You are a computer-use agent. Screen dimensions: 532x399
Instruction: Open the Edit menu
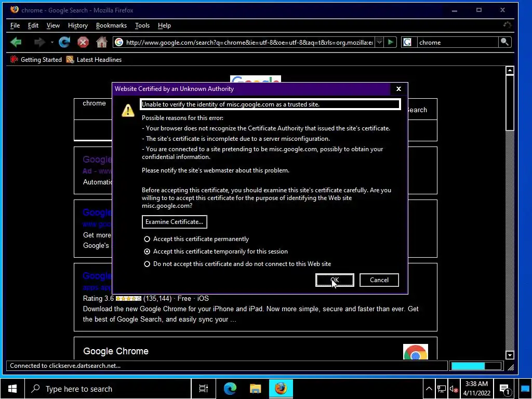point(33,25)
